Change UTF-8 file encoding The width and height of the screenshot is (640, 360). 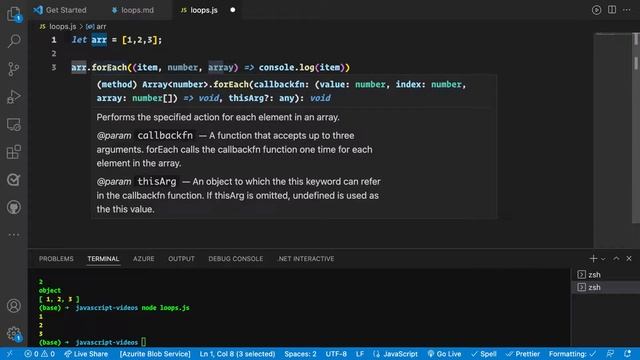pyautogui.click(x=336, y=354)
